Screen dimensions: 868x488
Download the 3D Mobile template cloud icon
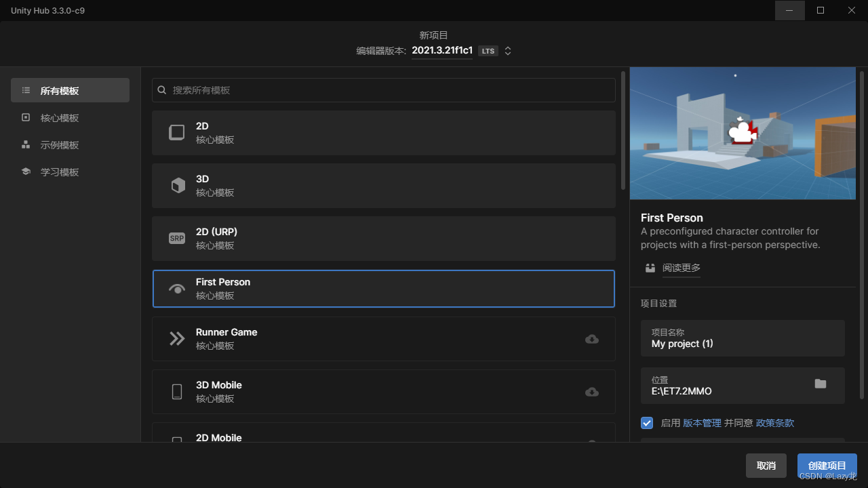(x=592, y=392)
